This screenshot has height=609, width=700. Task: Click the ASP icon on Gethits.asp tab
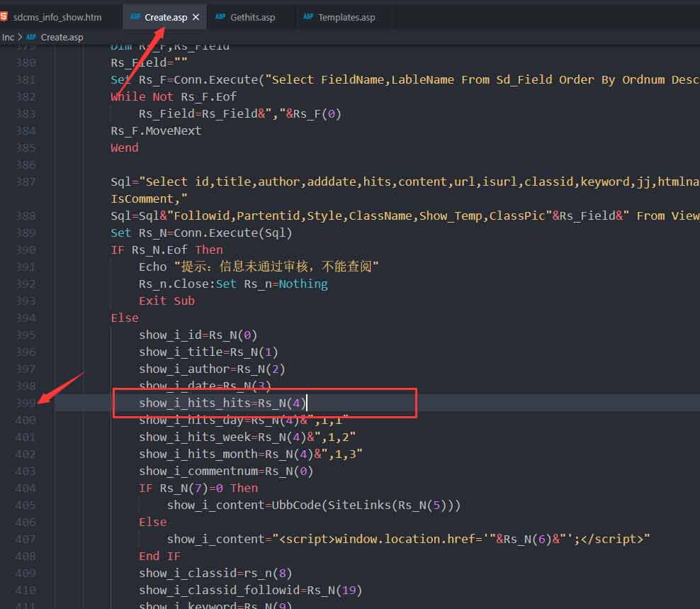[x=220, y=17]
